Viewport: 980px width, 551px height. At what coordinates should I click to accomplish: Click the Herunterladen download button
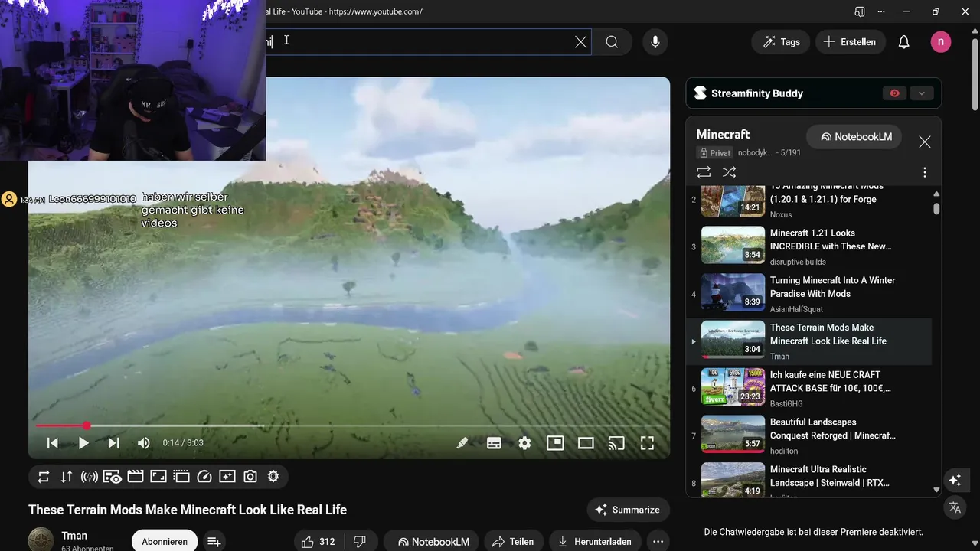(x=595, y=542)
